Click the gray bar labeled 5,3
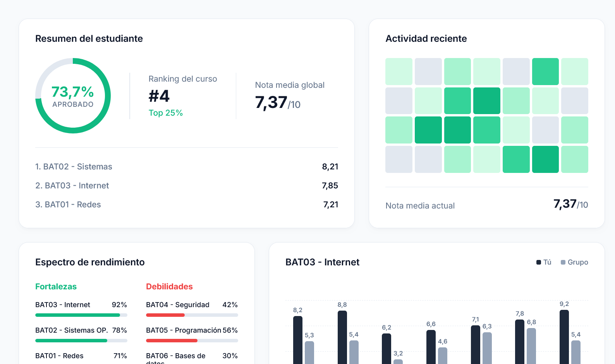The image size is (615, 364). (309, 352)
